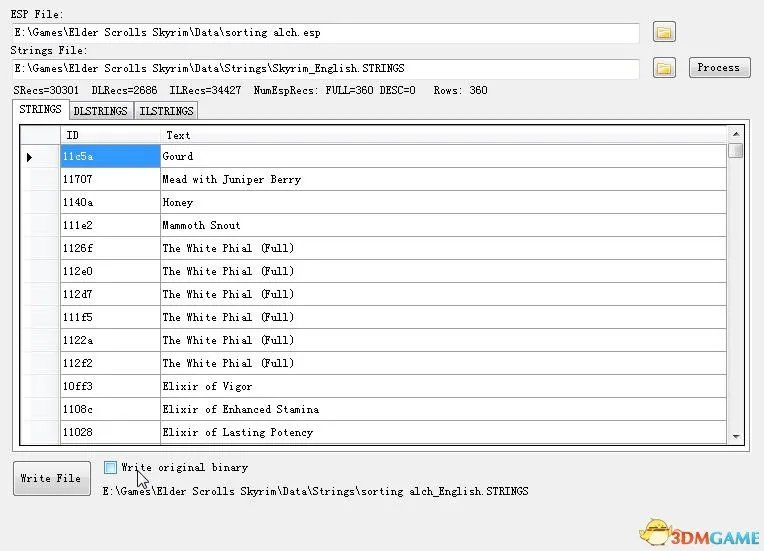
Task: Click the SRecs=30301 status text
Action: 46,90
